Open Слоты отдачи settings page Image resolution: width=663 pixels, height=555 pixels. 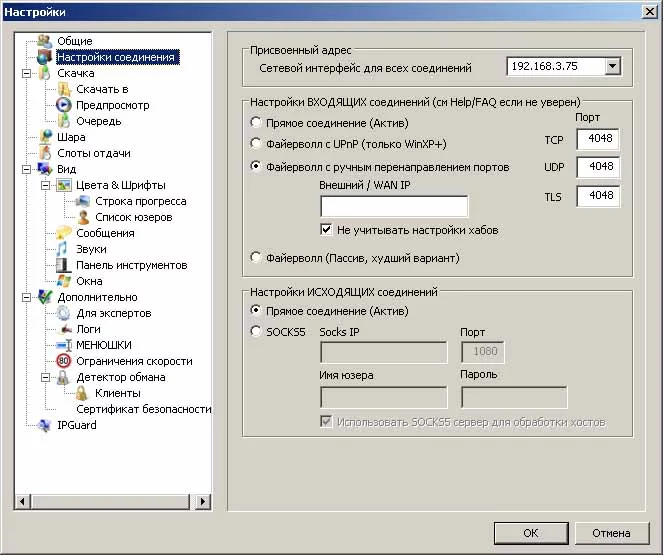click(x=94, y=153)
